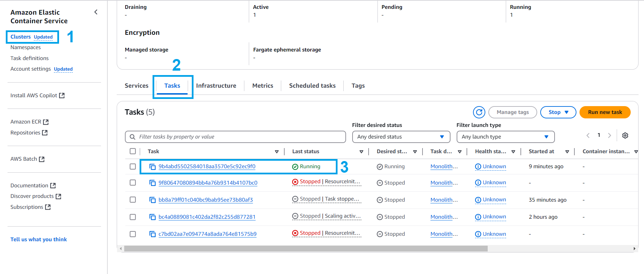The height and width of the screenshot is (274, 644).
Task: Go to next page of tasks
Action: click(x=610, y=135)
